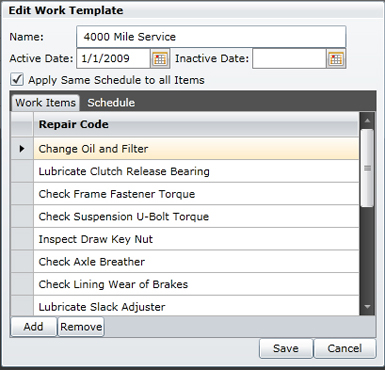Select Lubricate Clutch Release Bearing row
The width and height of the screenshot is (385, 370).
(196, 171)
